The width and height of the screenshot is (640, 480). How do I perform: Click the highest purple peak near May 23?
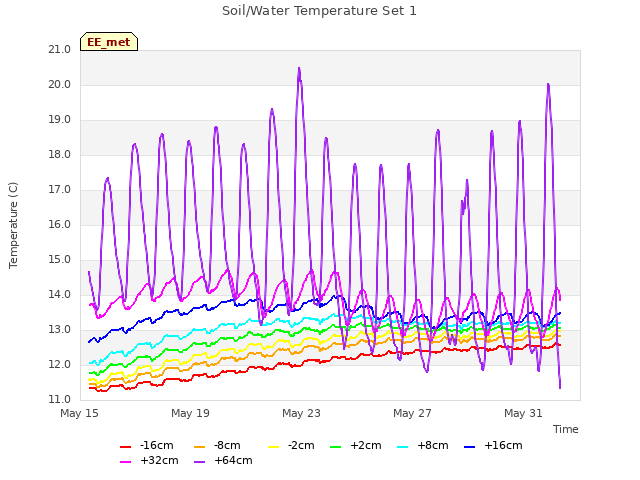[x=299, y=69]
